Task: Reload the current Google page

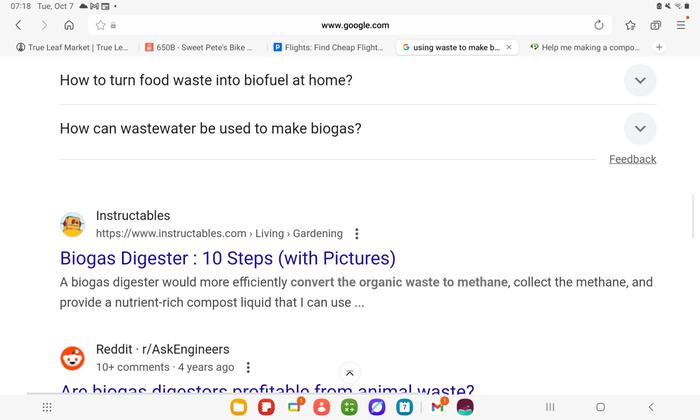Action: [599, 25]
